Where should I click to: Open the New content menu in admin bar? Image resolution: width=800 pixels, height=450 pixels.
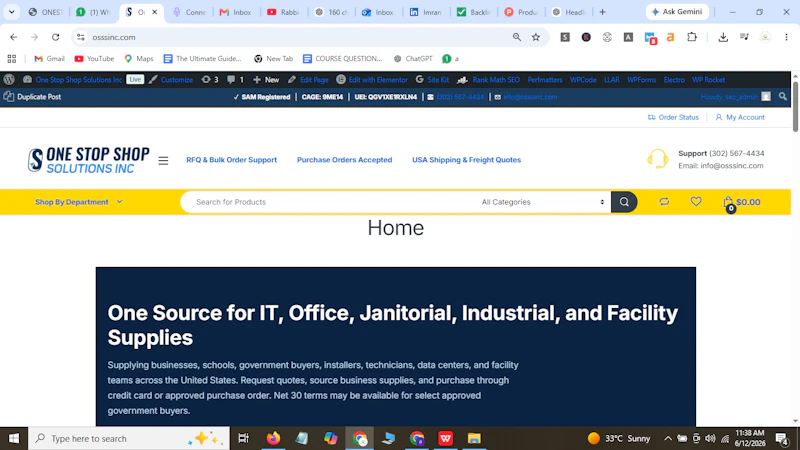tap(266, 80)
